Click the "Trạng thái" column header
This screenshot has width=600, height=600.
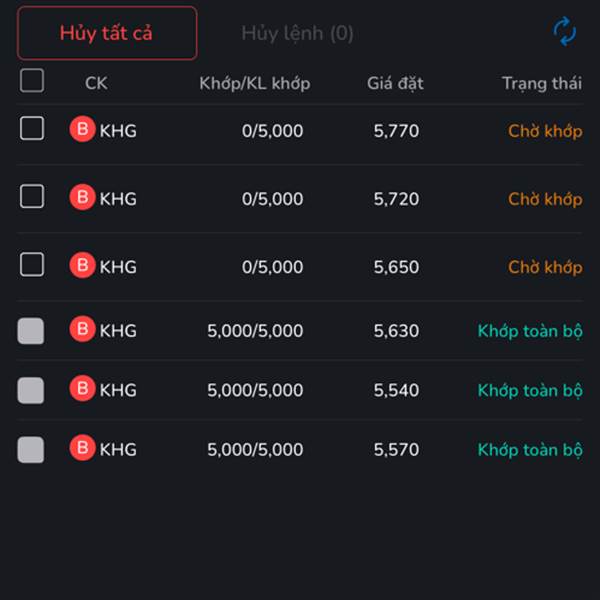(541, 83)
